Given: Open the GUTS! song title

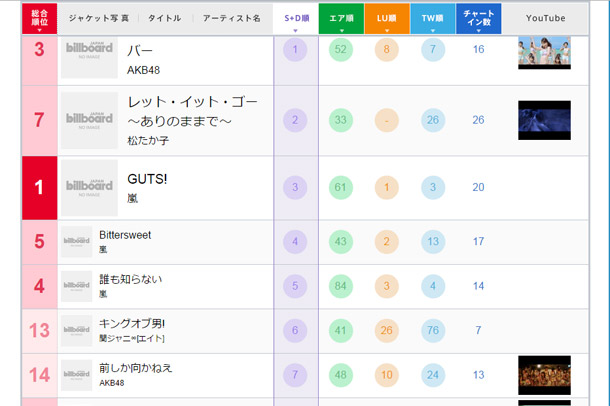Looking at the screenshot, I should pyautogui.click(x=149, y=179).
